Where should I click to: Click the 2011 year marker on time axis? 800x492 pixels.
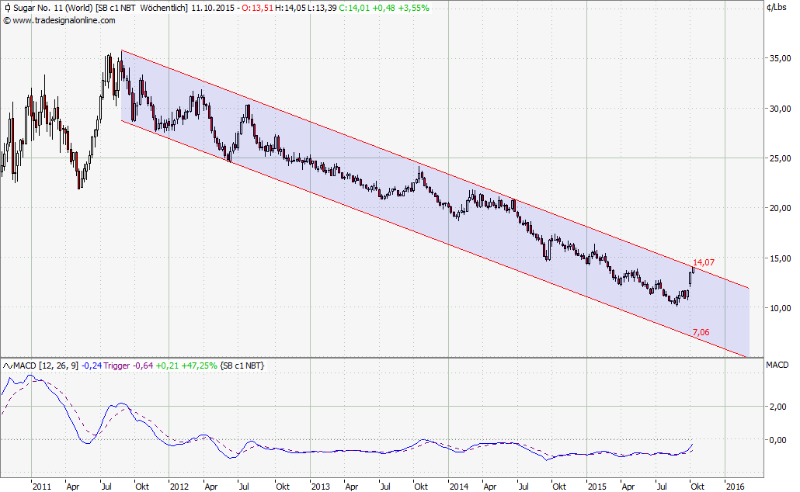41,486
